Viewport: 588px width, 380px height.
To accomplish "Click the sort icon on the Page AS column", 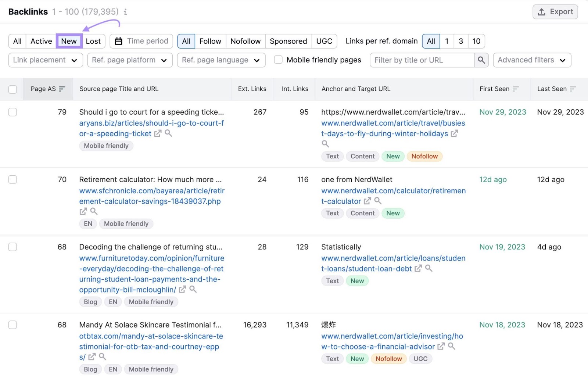I will pyautogui.click(x=62, y=89).
